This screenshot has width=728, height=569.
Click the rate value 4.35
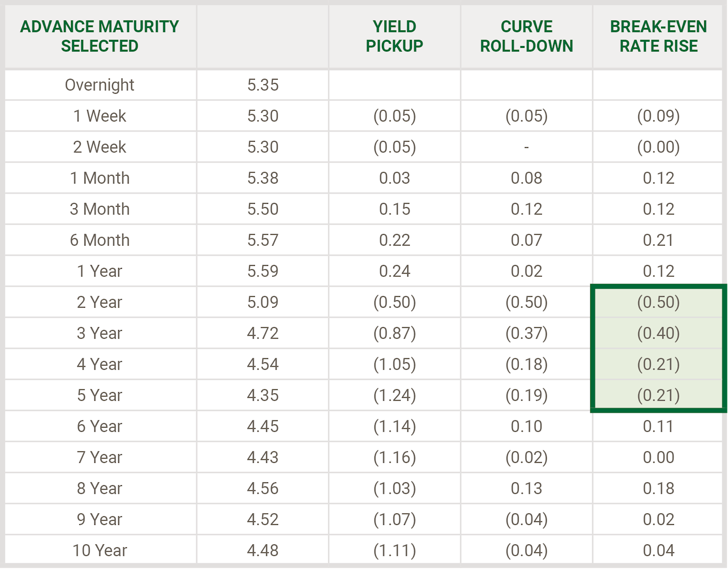click(x=263, y=395)
